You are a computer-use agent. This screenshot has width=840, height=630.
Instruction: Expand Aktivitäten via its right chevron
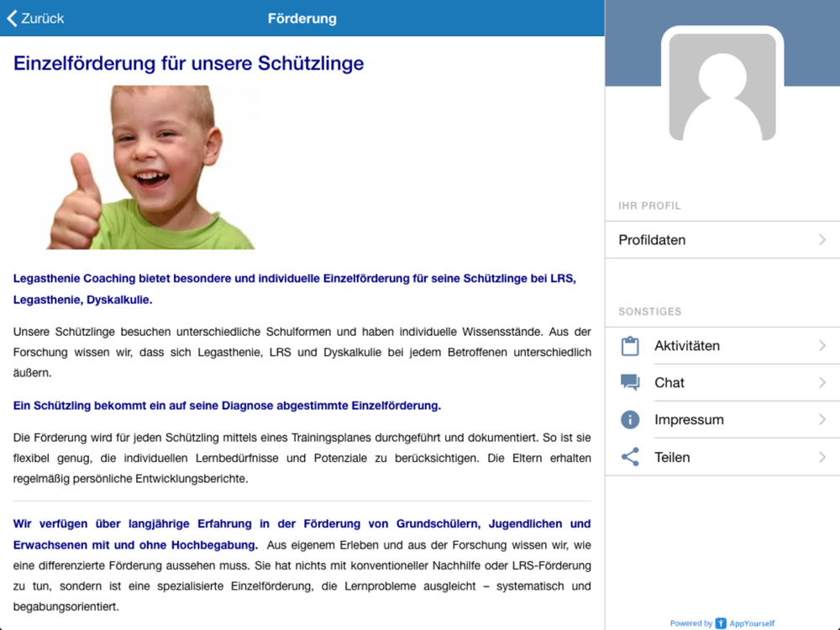tap(822, 345)
